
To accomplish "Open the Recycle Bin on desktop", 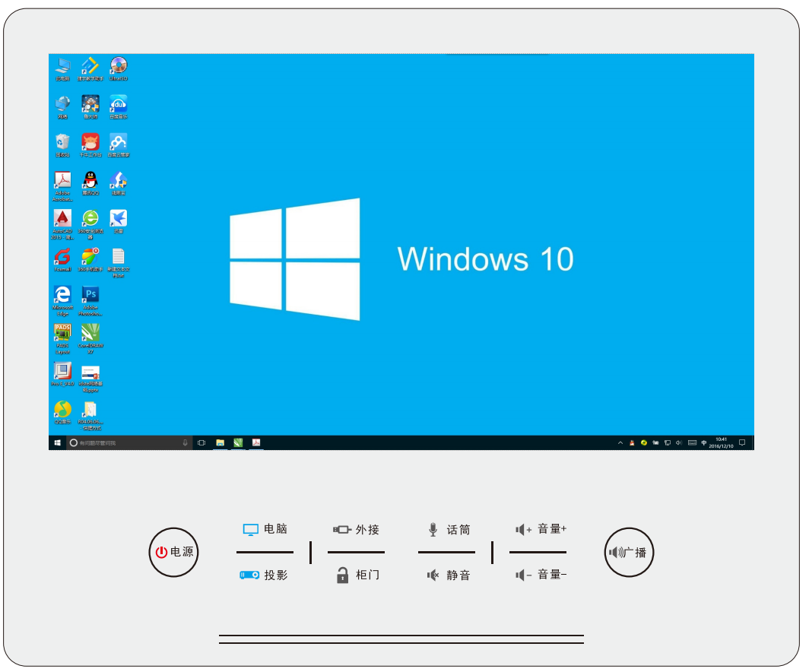I will click(x=62, y=142).
